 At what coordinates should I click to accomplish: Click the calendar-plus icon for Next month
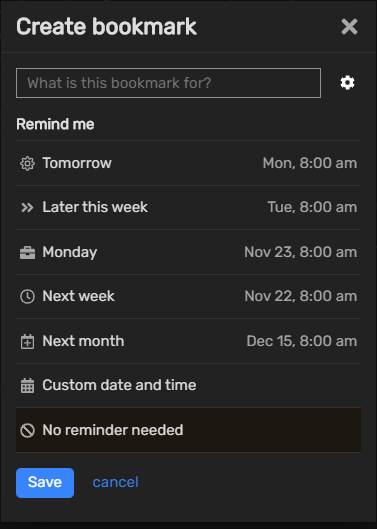pos(27,341)
